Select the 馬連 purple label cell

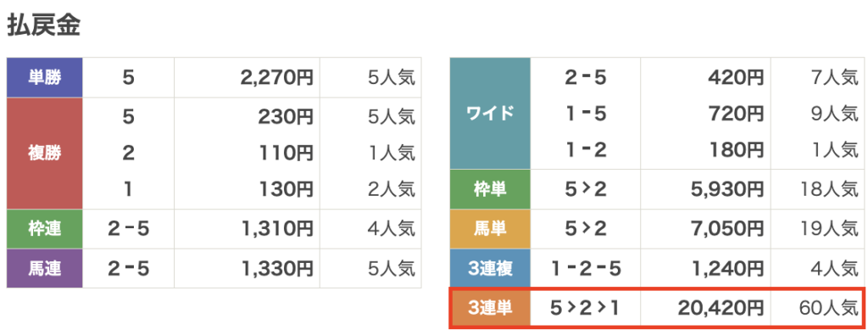click(x=45, y=269)
